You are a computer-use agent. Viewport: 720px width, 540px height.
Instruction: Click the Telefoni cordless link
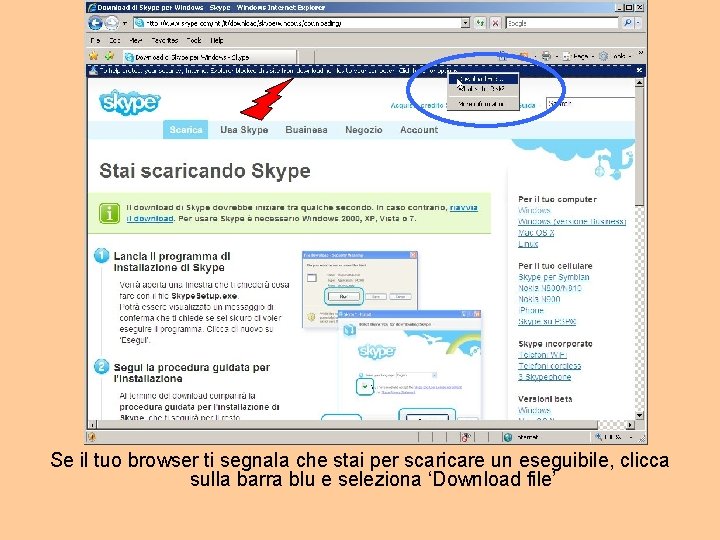click(549, 366)
